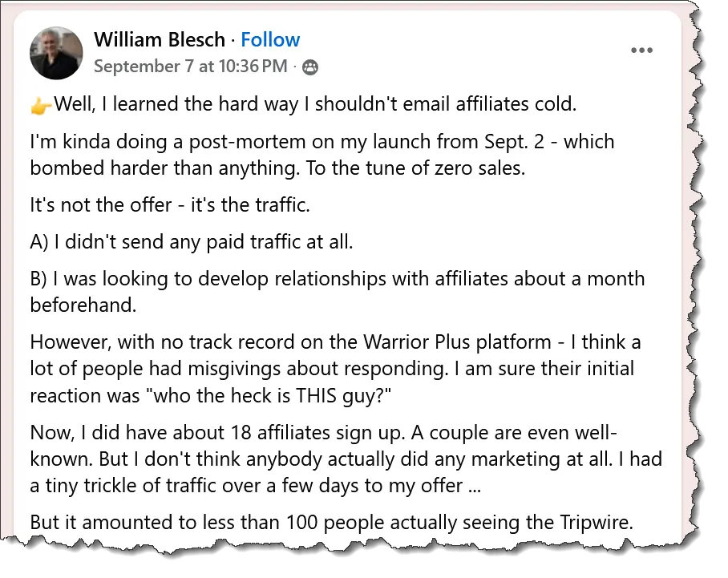Click the final line mentioning the Tripwire
Viewport: 728px width, 578px height.
tap(331, 523)
